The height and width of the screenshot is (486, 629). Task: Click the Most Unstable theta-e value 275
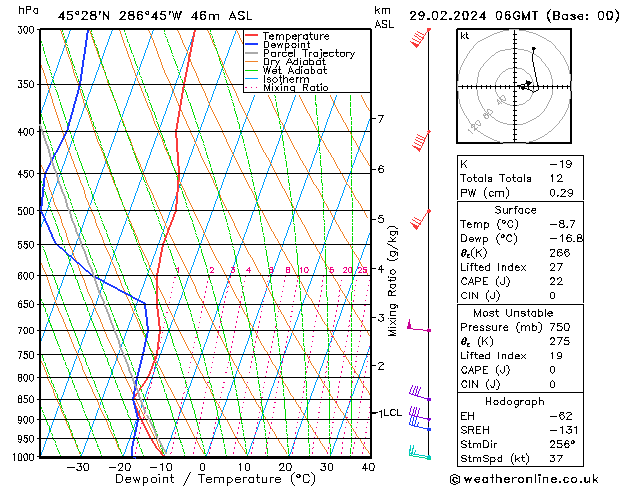(x=560, y=342)
